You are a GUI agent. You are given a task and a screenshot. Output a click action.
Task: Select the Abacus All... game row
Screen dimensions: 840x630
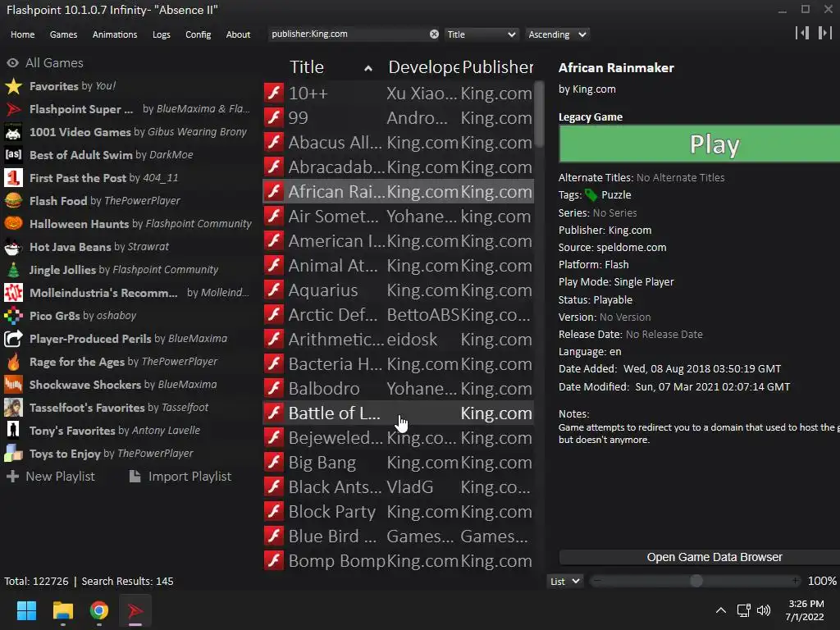coord(398,142)
